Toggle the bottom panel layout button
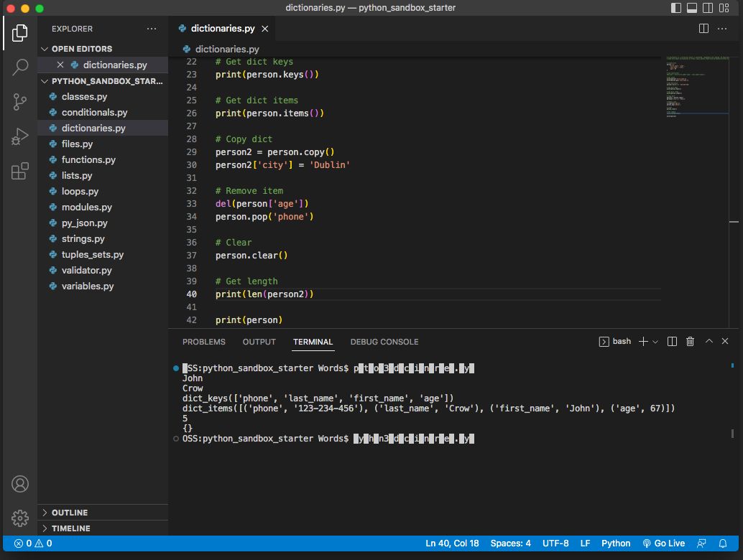This screenshot has height=560, width=743. coord(692,8)
